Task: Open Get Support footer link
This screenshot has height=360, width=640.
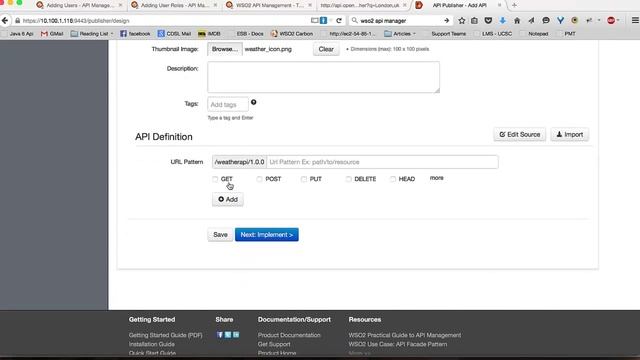Action: (x=274, y=344)
